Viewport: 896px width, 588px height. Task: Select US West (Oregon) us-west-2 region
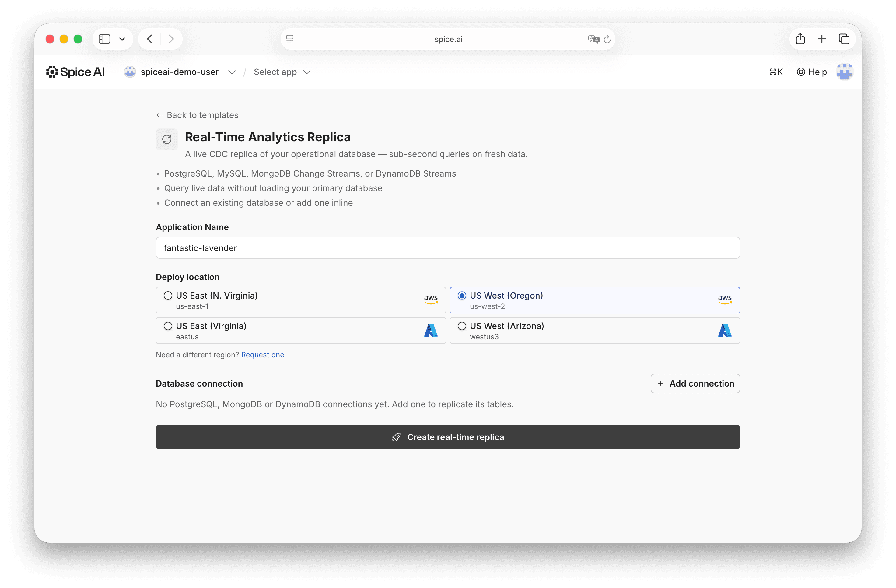(595, 300)
